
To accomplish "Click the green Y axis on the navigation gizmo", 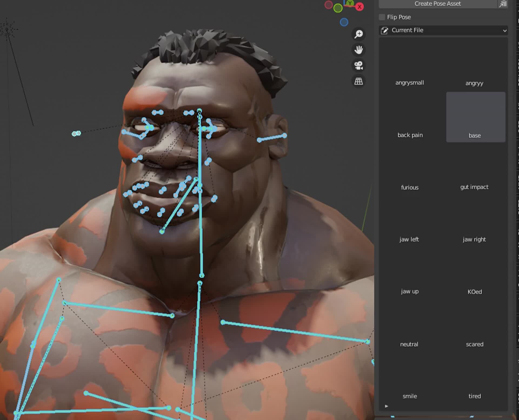I will [x=350, y=3].
